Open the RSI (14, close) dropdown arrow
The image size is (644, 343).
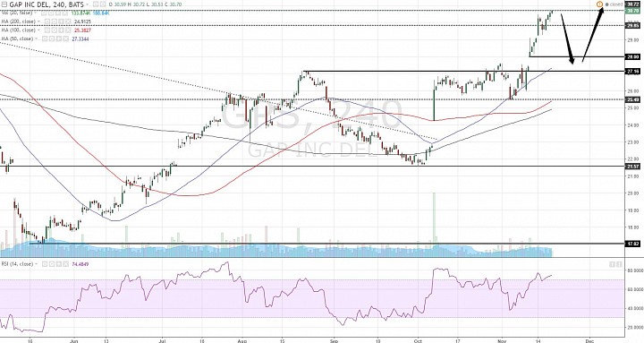36,264
